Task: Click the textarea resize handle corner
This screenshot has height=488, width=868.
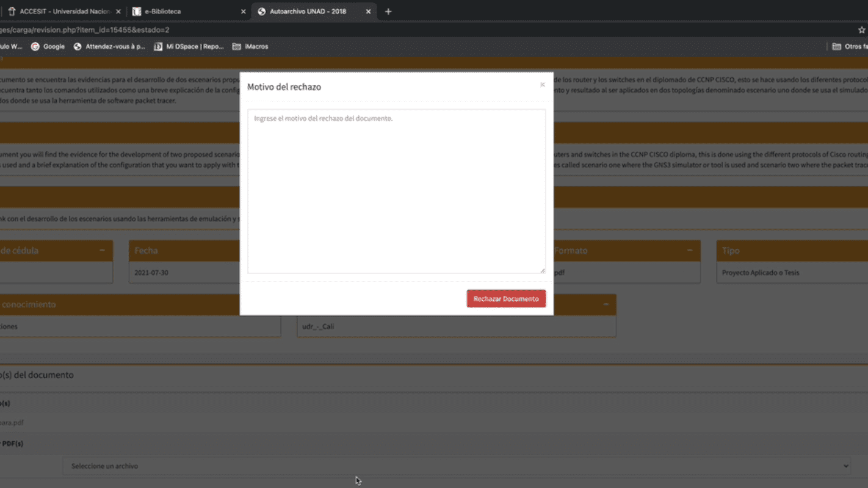Action: (x=543, y=270)
